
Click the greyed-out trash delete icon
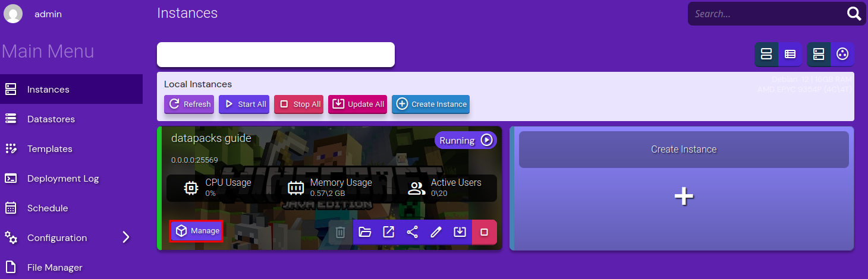(x=341, y=232)
